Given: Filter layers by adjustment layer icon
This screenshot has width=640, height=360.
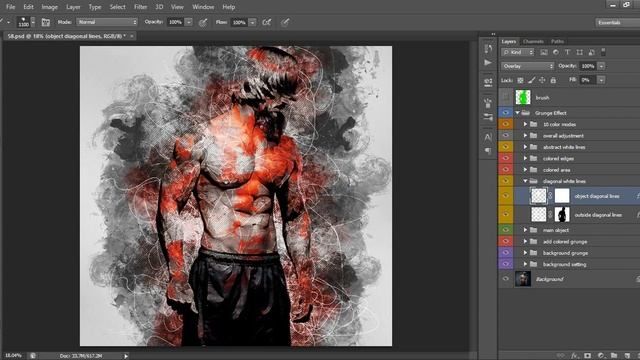Looking at the screenshot, I should tap(556, 52).
